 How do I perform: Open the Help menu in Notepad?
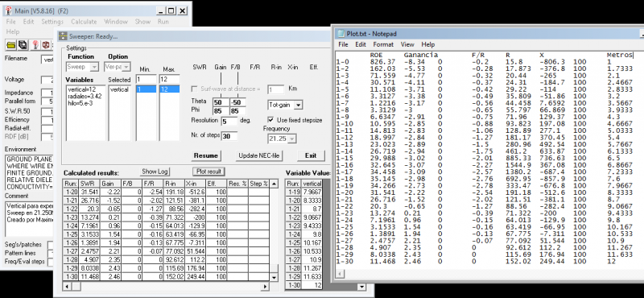click(428, 44)
